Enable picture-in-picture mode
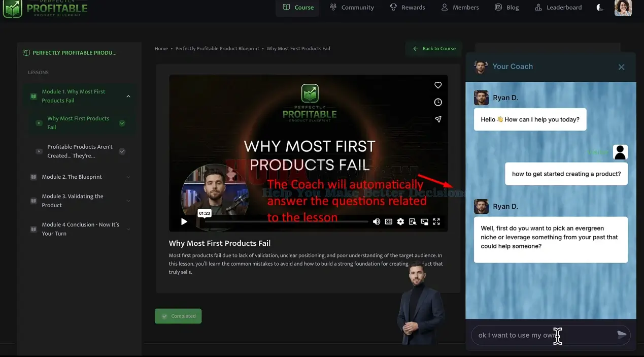Image resolution: width=644 pixels, height=357 pixels. pos(424,221)
